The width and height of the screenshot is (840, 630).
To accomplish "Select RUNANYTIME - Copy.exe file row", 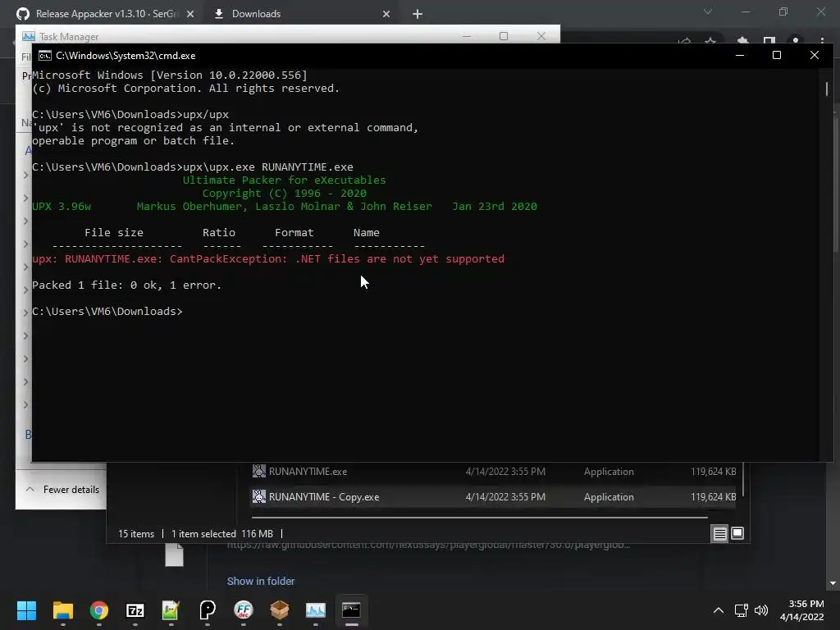I will tap(493, 497).
